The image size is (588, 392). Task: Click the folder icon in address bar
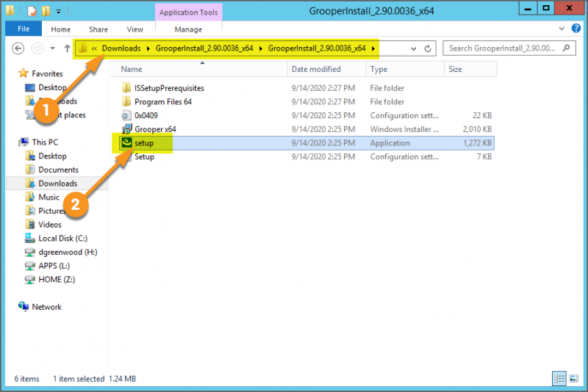pos(82,48)
